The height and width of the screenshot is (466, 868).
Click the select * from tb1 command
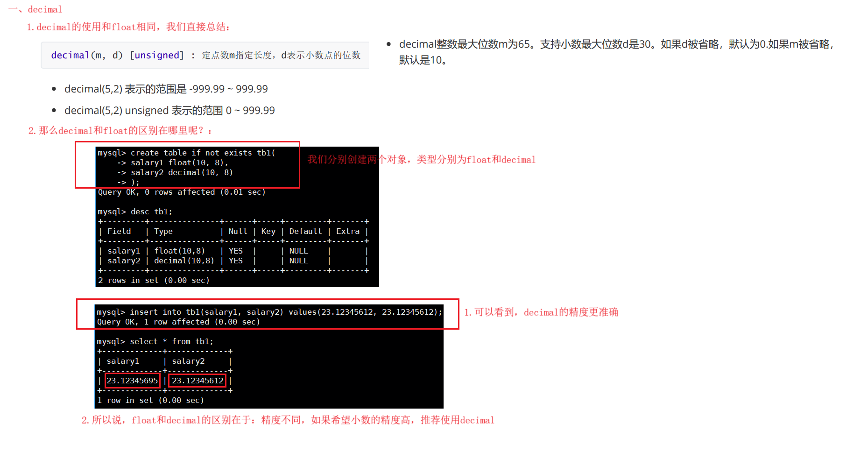click(x=155, y=341)
